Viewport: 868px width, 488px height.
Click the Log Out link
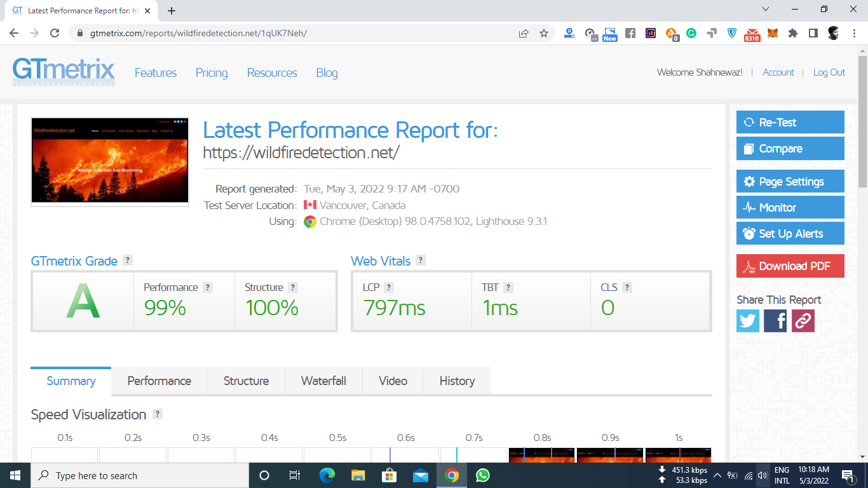click(x=829, y=72)
